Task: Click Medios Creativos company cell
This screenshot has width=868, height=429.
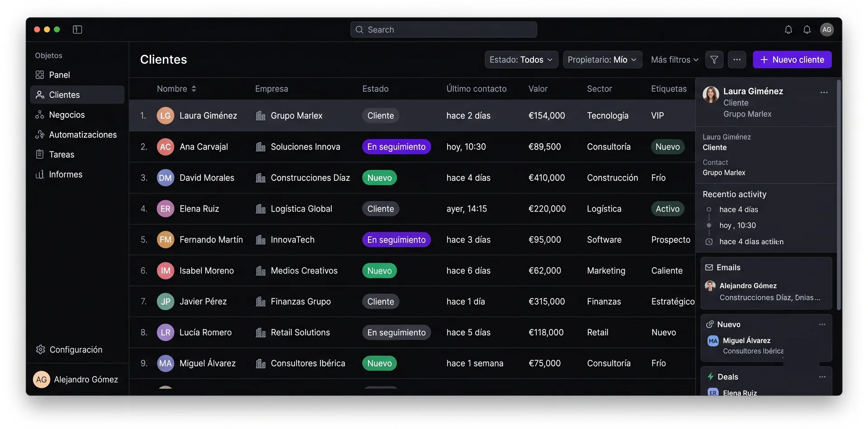Action: pyautogui.click(x=304, y=271)
